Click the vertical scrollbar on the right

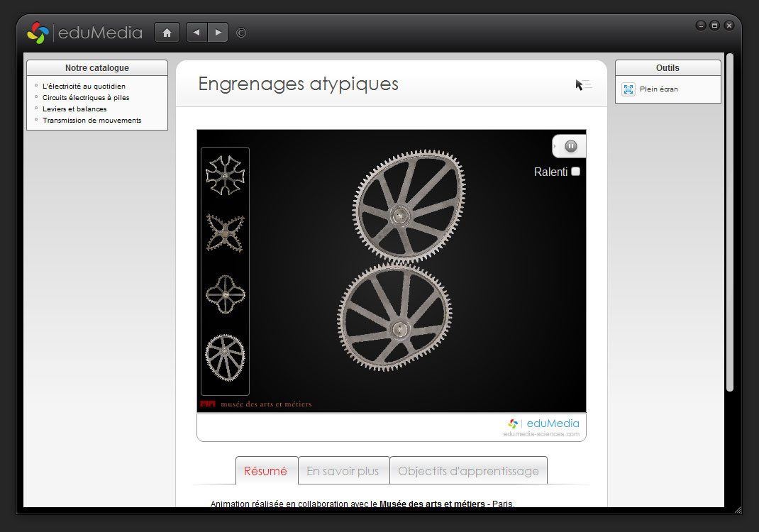click(729, 221)
